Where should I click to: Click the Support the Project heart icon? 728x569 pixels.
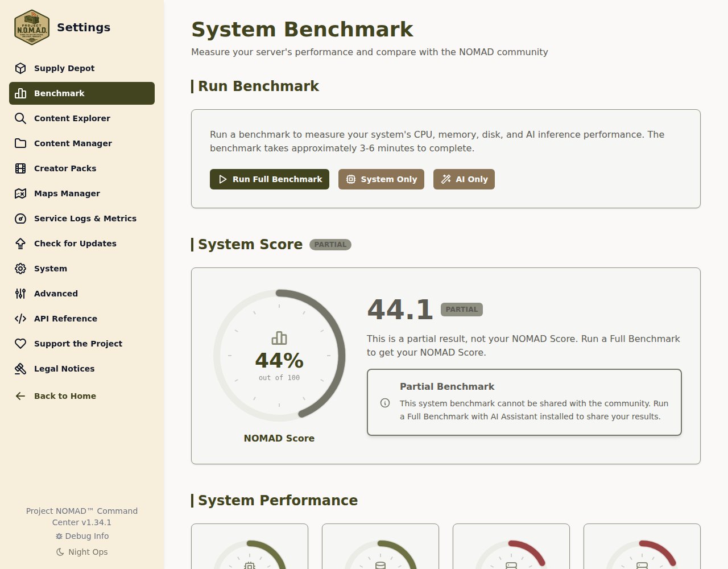[20, 344]
